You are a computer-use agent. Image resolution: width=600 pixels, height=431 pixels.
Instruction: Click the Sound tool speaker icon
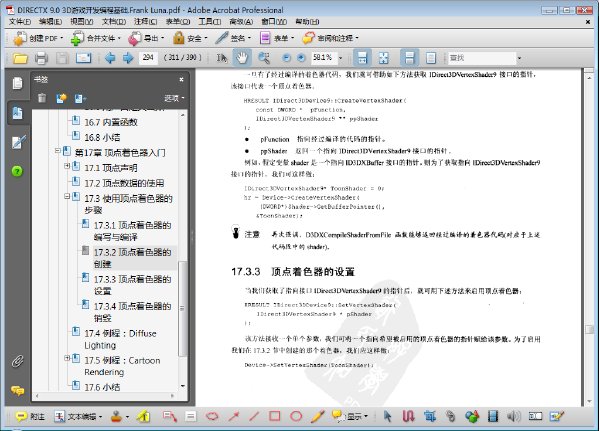[x=514, y=416]
